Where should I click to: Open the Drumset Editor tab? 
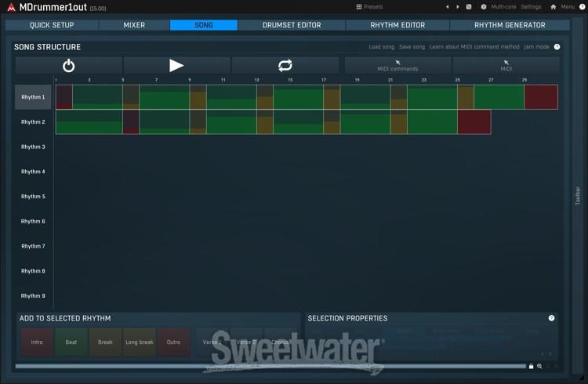(292, 25)
